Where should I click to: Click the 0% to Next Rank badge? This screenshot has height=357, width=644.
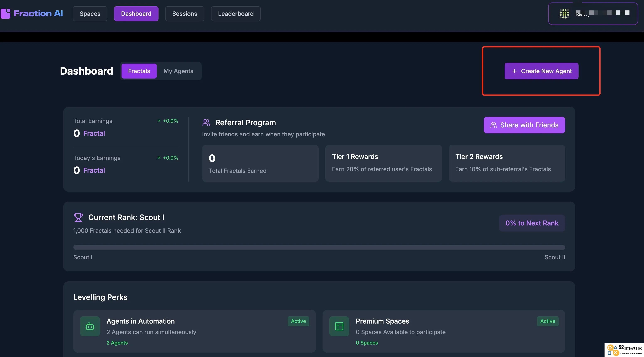tap(532, 223)
